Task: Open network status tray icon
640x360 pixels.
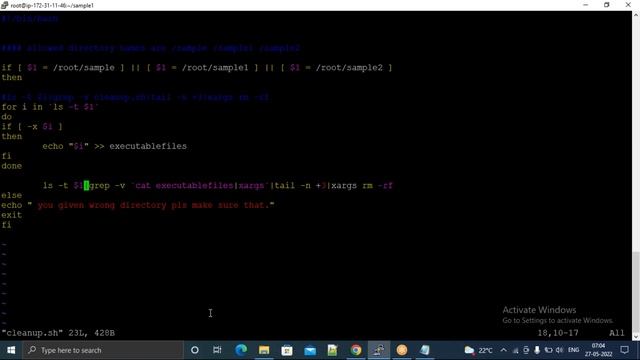Action: 515,350
